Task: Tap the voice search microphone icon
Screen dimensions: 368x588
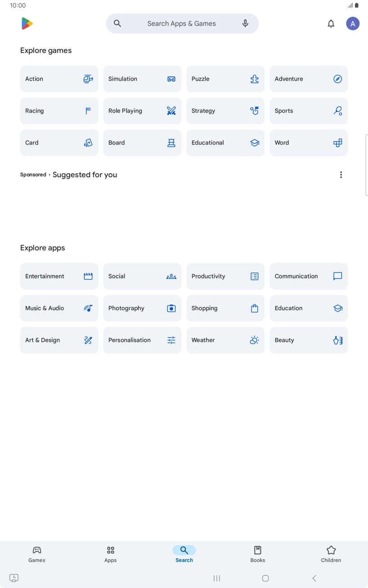Action: [x=245, y=23]
